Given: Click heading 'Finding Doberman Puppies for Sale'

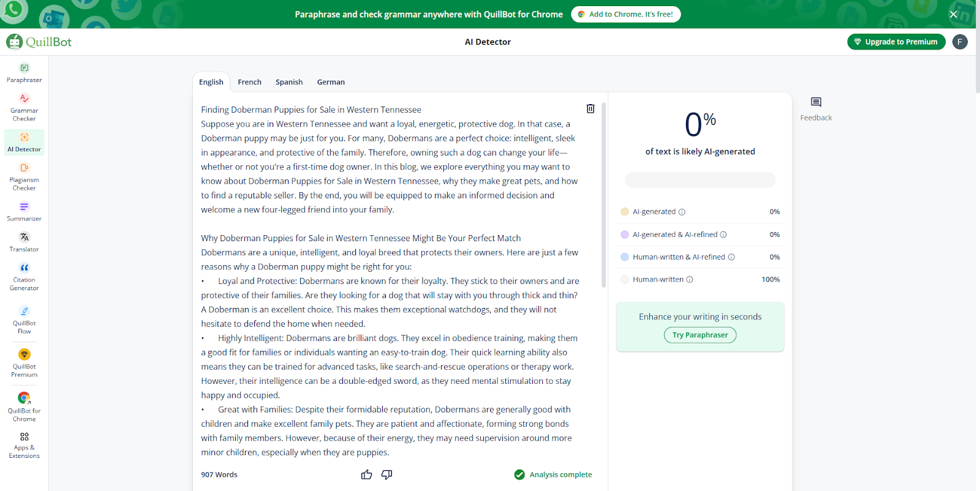Looking at the screenshot, I should click(x=311, y=110).
